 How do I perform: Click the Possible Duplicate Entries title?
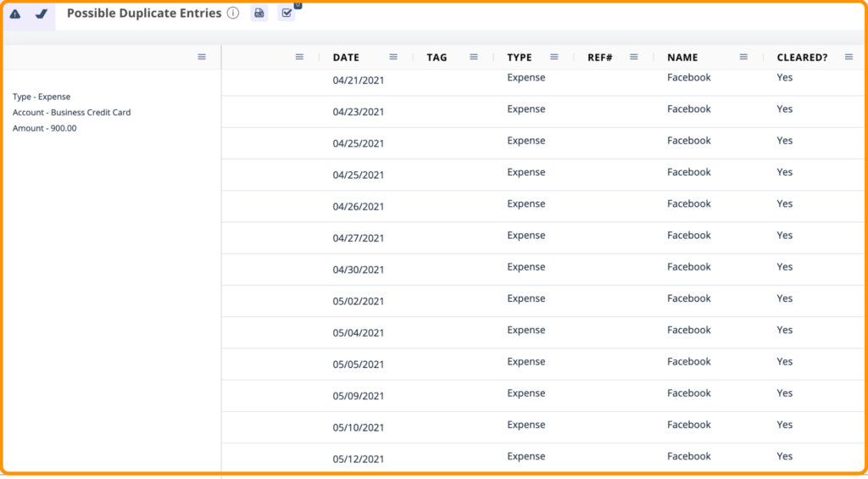pos(144,14)
